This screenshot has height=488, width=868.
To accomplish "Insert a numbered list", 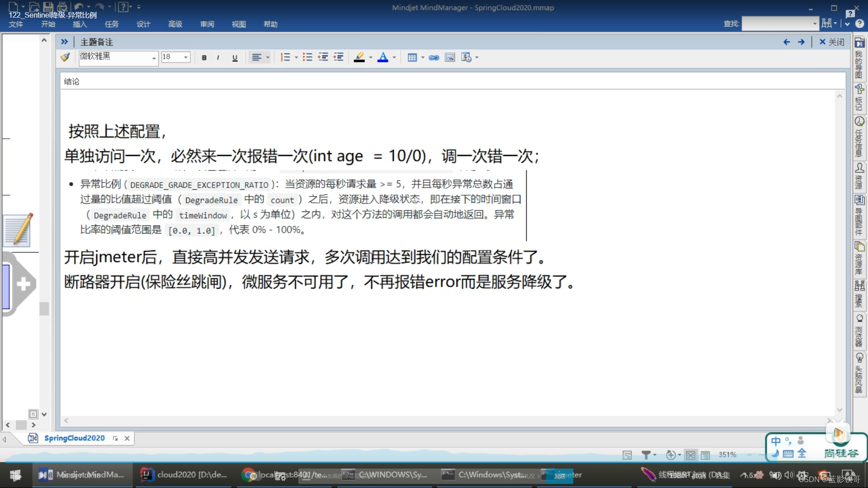I will [285, 57].
